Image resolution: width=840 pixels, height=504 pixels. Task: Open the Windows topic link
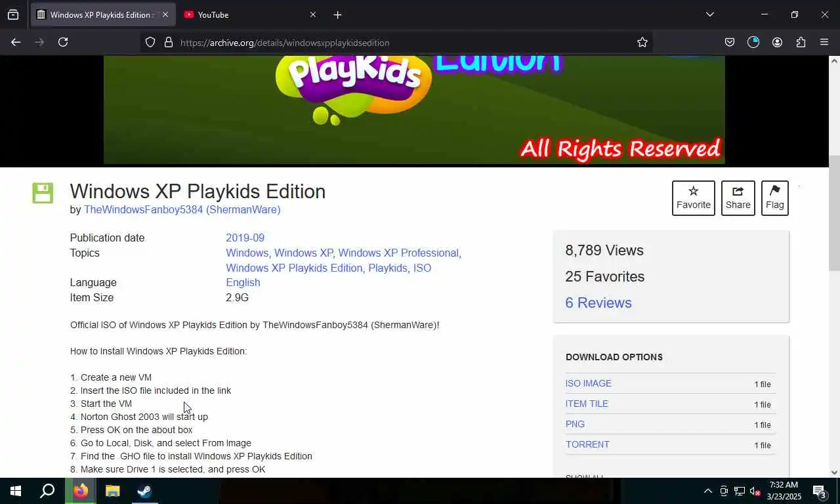coord(247,253)
